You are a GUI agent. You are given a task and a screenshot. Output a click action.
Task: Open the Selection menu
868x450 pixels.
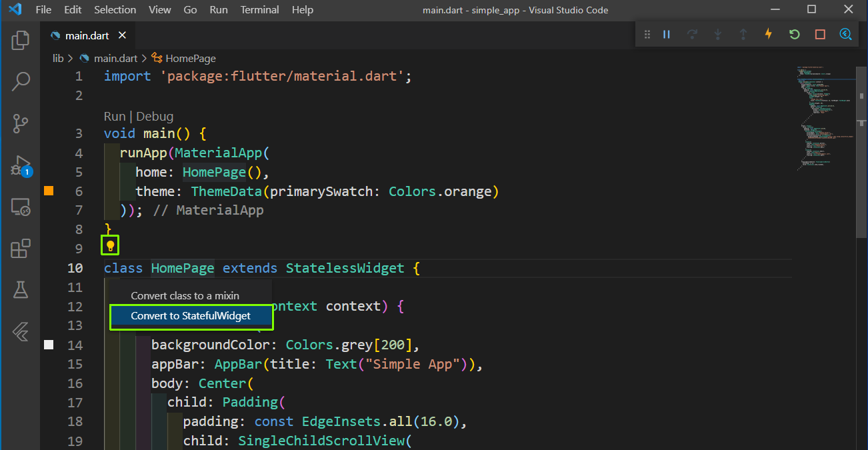coord(115,10)
